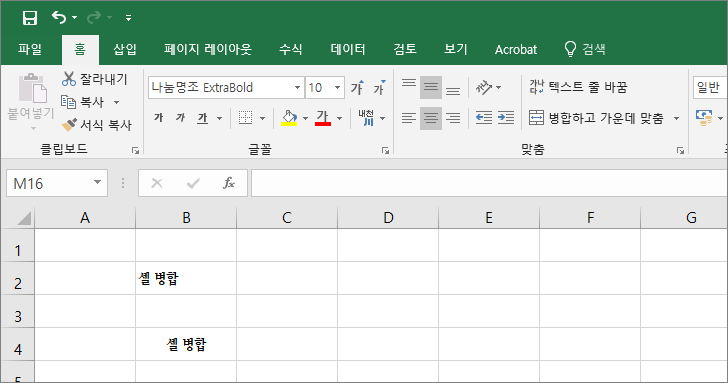Viewport: 728px width, 383px height.
Task: Open the Undo history dropdown arrow
Action: pos(74,18)
